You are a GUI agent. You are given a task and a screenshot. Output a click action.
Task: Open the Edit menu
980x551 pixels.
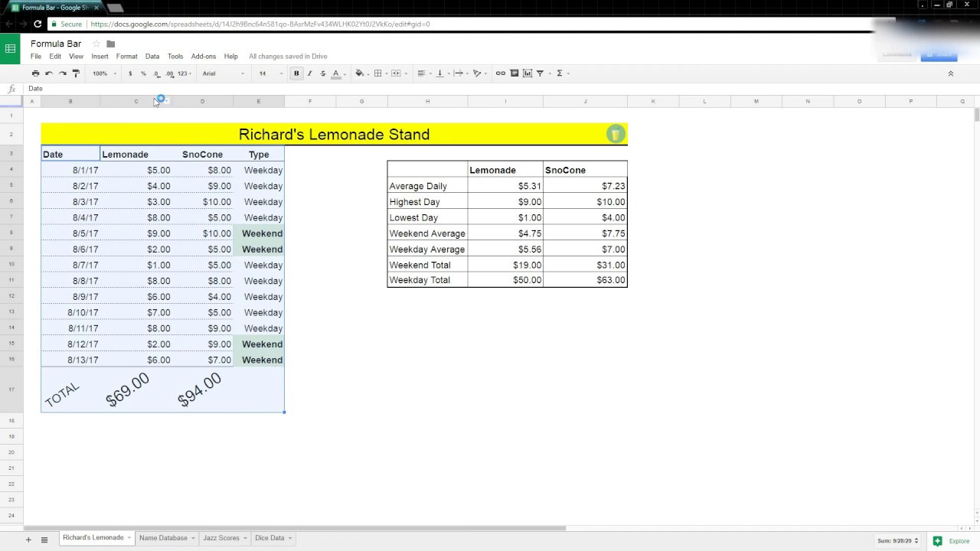[55, 57]
